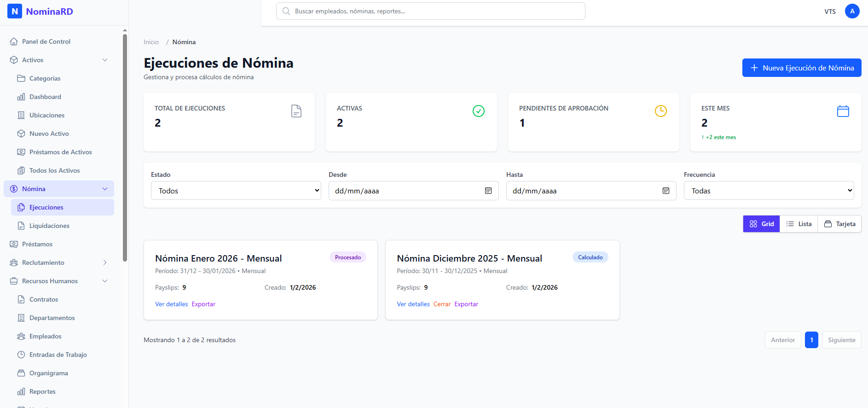Screen dimensions: 868x408
Task: Switch to Grid view
Action: tap(762, 224)
